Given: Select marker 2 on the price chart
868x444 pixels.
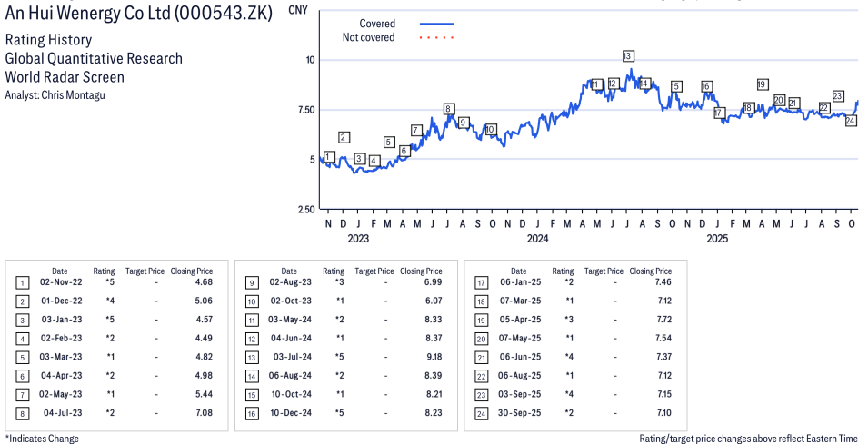Looking at the screenshot, I should point(344,137).
